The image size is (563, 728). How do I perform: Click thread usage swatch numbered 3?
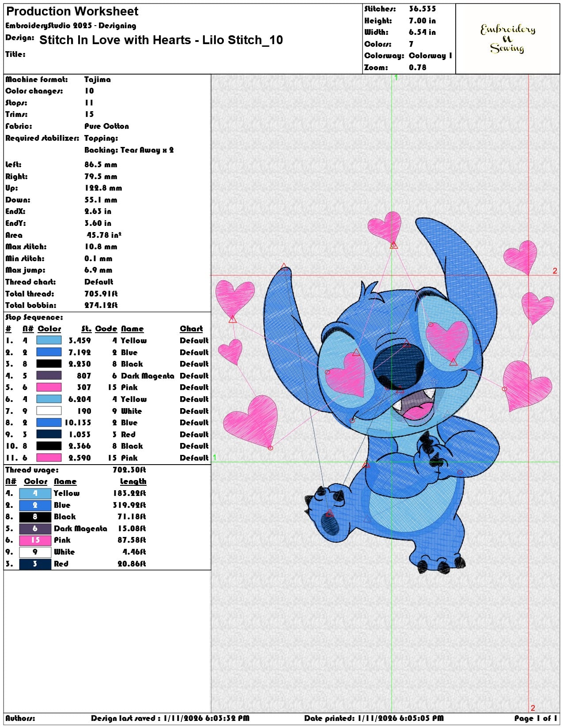pos(35,564)
